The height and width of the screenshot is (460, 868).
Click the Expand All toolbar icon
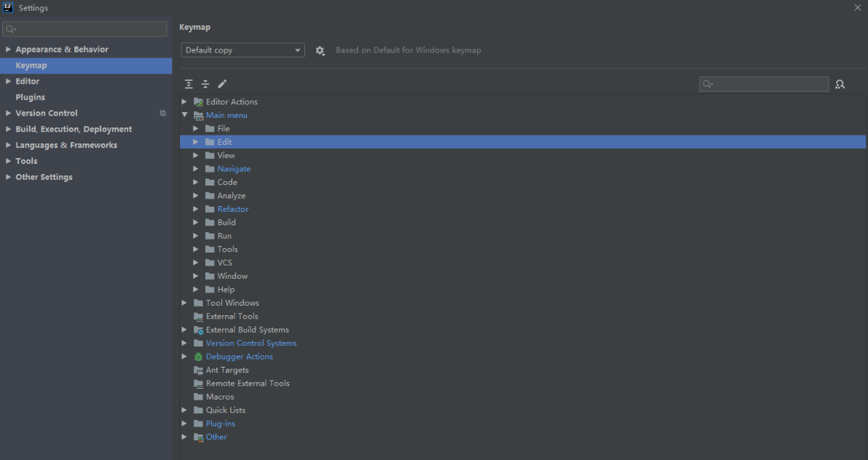pyautogui.click(x=189, y=84)
